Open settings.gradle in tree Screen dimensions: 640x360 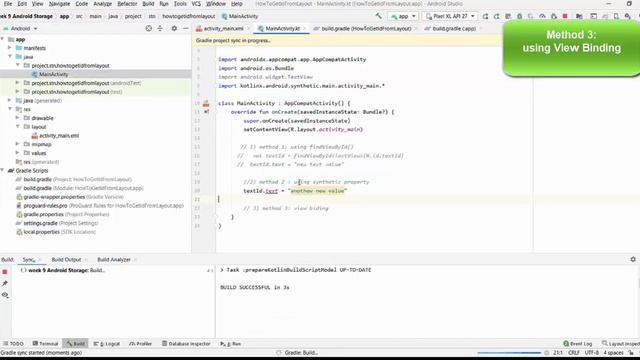pyautogui.click(x=57, y=223)
